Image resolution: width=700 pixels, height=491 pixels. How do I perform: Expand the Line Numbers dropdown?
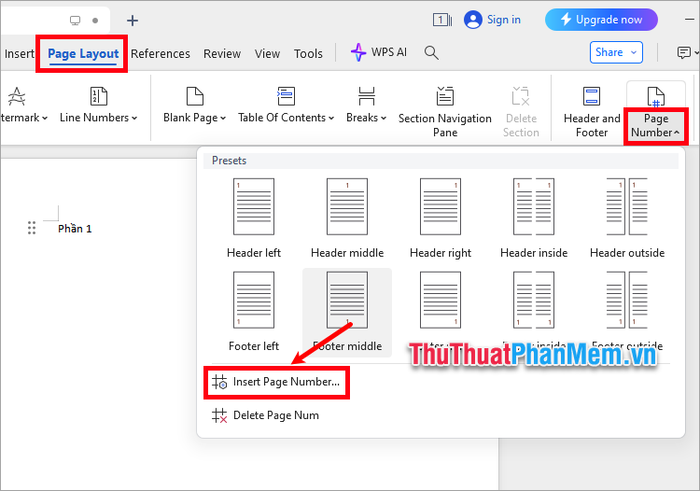[x=134, y=118]
